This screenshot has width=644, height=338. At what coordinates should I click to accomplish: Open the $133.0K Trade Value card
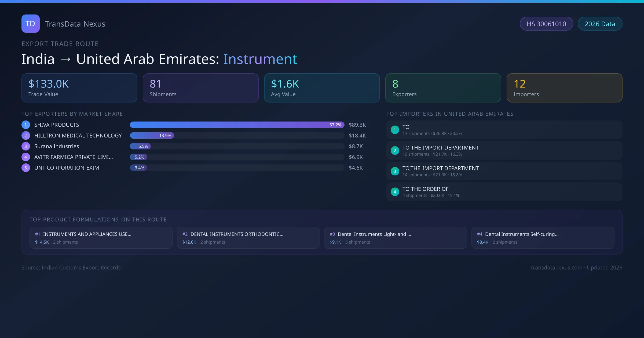79,88
